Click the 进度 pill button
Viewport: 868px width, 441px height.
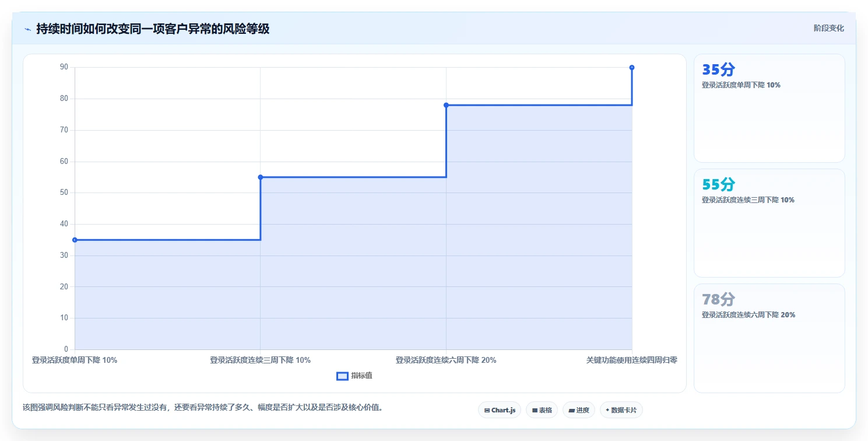[579, 410]
